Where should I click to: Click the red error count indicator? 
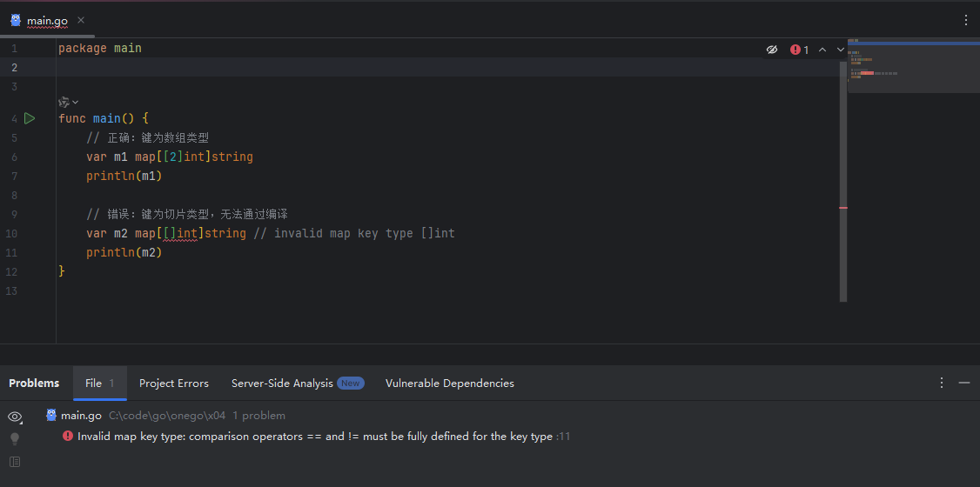tap(799, 50)
